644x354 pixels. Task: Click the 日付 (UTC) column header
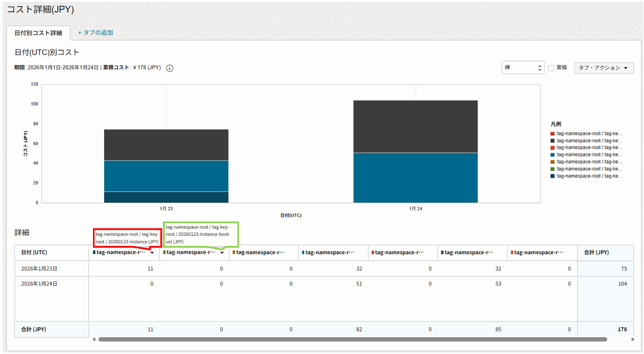(x=34, y=252)
